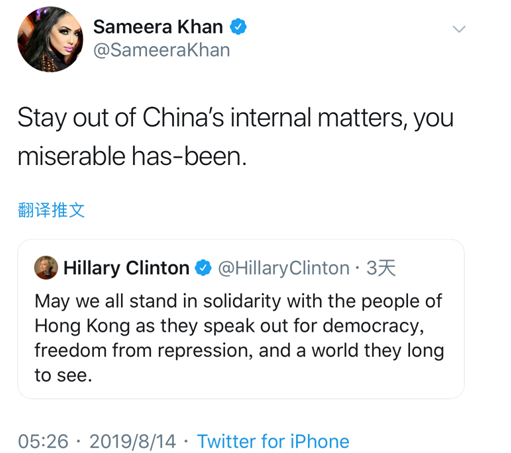This screenshot has width=511, height=453.
Task: Click the Hillary Clinton name in quote
Action: tap(126, 268)
